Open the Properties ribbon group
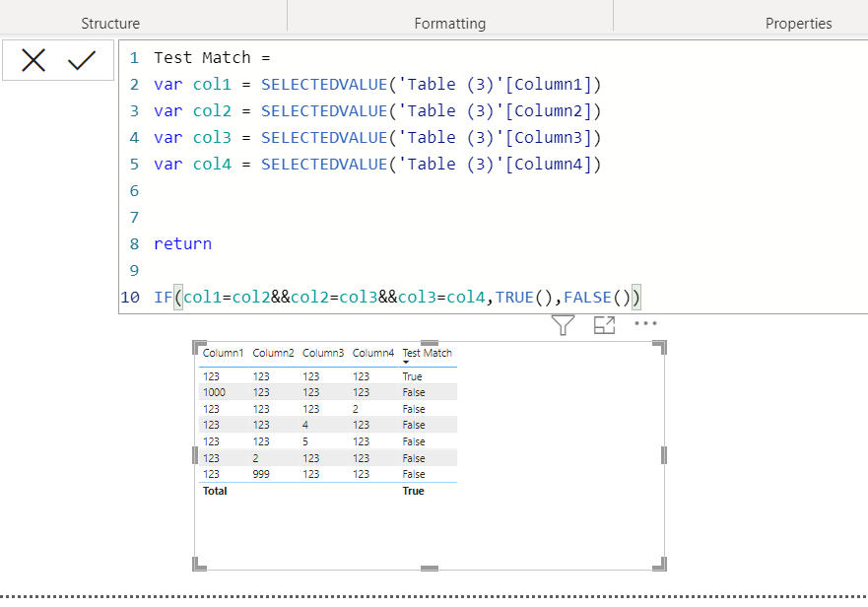868x607 pixels. [x=798, y=24]
